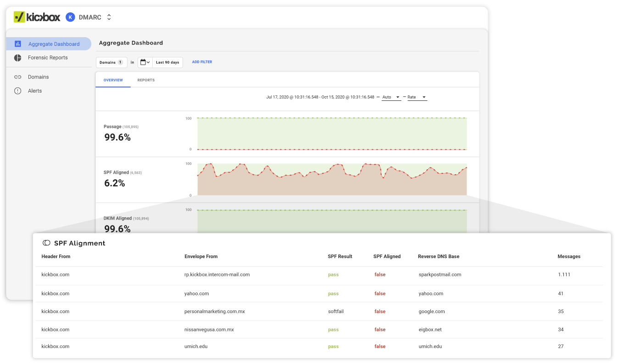Click the Domains 1 filter chip
The width and height of the screenshot is (618, 364).
coord(111,62)
